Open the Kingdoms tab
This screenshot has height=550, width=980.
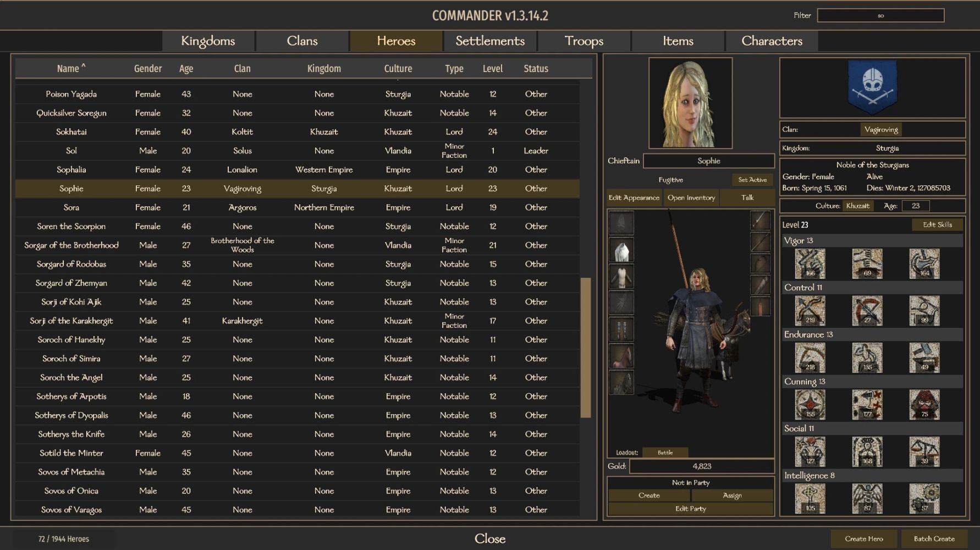coord(208,41)
